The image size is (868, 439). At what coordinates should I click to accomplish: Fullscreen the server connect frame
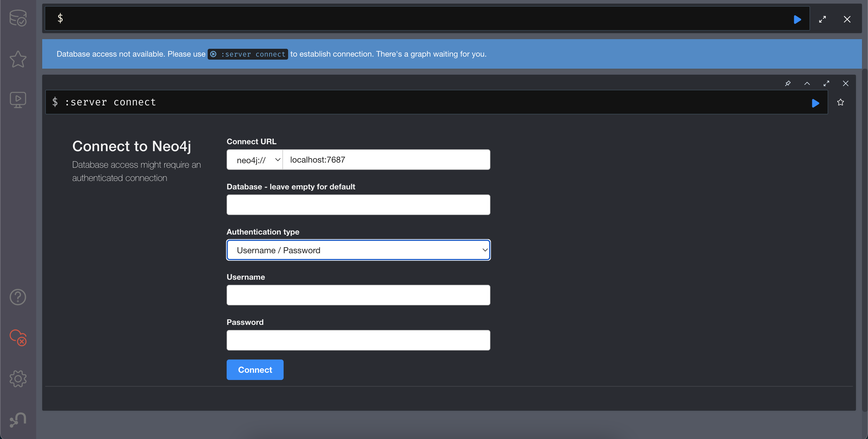point(826,83)
